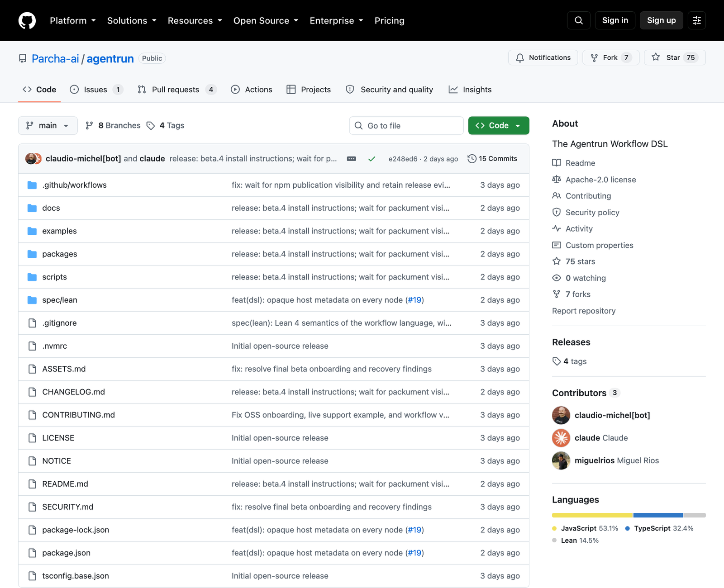Click the claude contributor avatar
Image resolution: width=724 pixels, height=588 pixels.
pos(561,438)
